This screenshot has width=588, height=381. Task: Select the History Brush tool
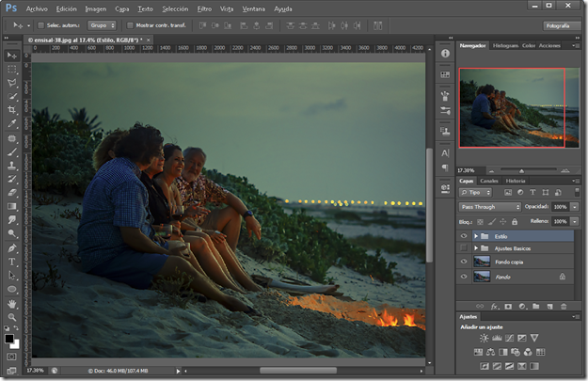coord(12,179)
